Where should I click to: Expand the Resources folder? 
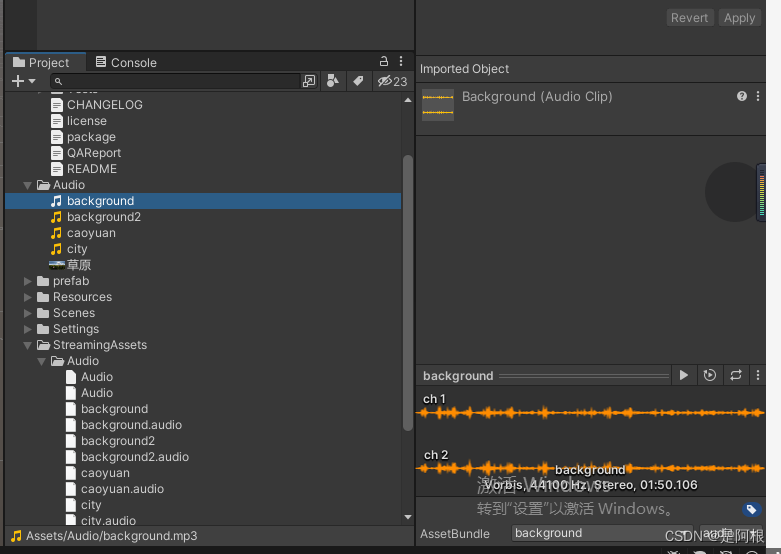point(27,297)
